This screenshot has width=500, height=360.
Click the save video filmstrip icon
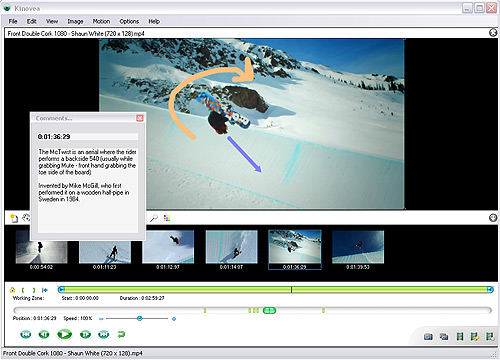click(460, 337)
